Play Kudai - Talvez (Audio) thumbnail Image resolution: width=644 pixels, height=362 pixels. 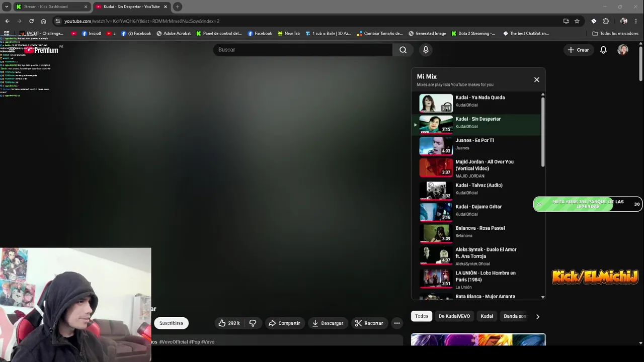coord(436,190)
